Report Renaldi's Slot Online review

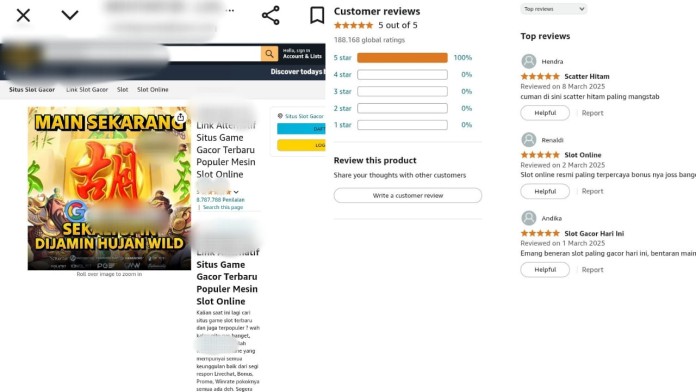coord(592,191)
